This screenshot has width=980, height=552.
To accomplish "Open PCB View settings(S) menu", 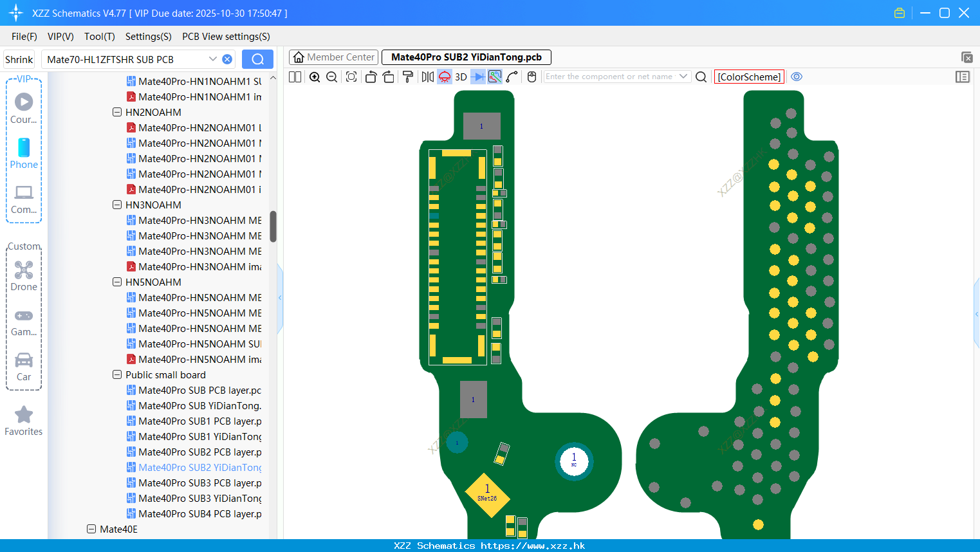I will tap(226, 37).
